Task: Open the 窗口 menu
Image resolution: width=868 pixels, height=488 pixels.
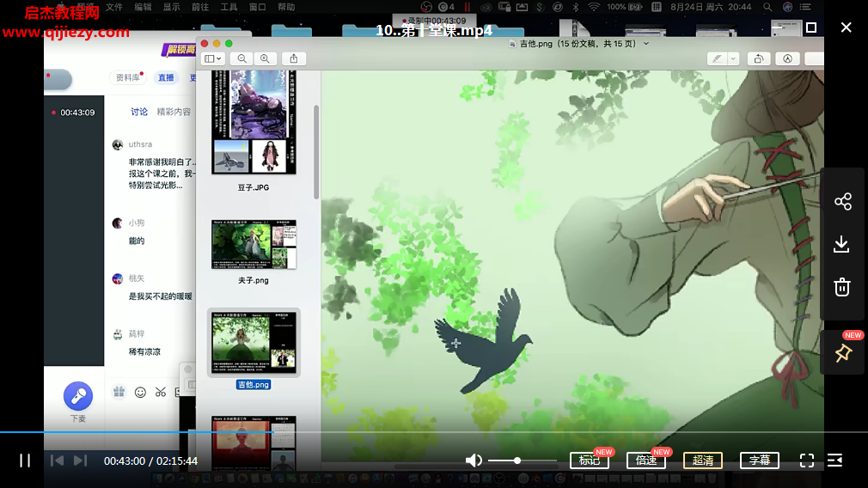Action: point(258,7)
